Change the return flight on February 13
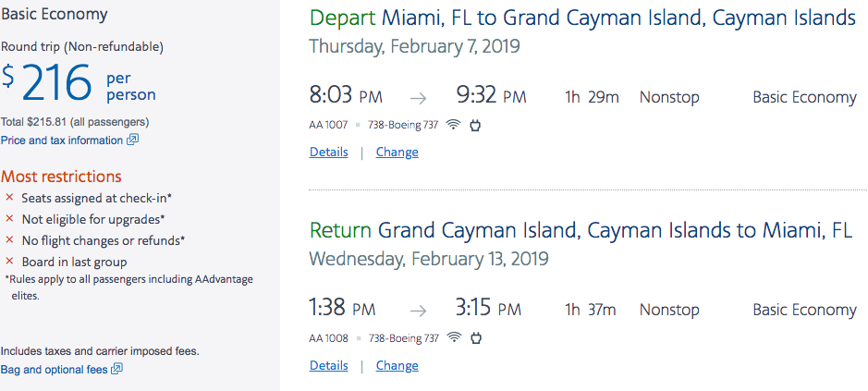The height and width of the screenshot is (391, 868). click(397, 365)
